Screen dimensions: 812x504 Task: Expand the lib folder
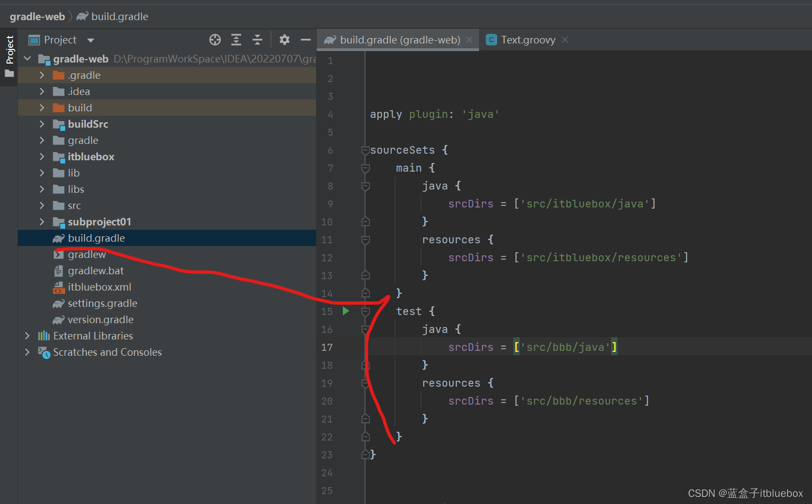(42, 173)
